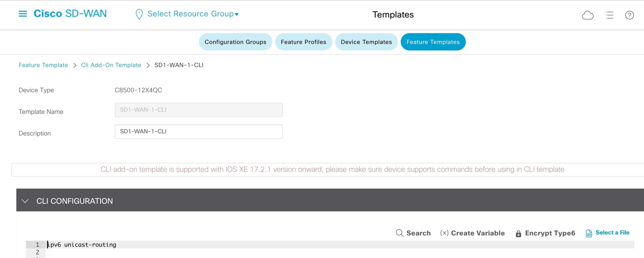Click the Search icon in CLI configuration

click(399, 233)
